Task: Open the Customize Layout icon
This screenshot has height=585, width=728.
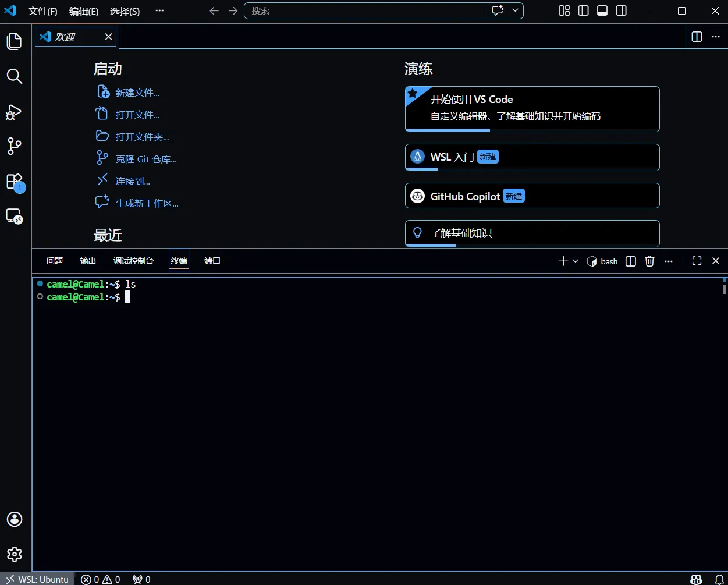Action: tap(564, 10)
